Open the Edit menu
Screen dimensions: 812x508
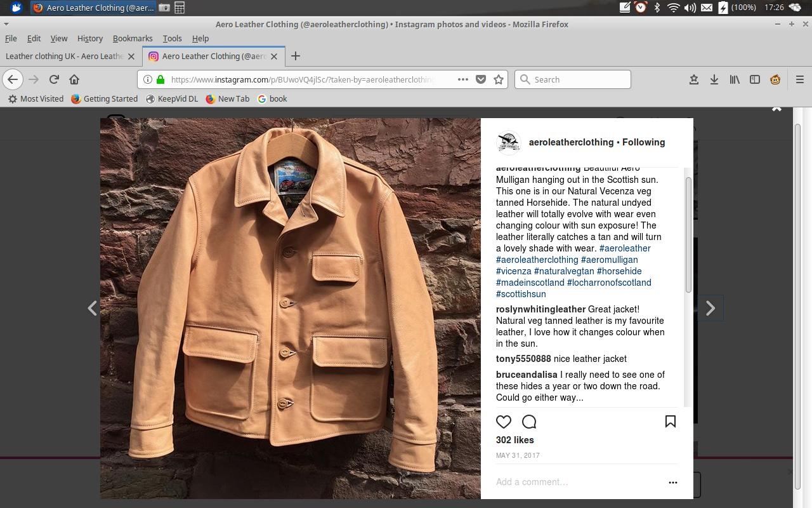pos(34,38)
